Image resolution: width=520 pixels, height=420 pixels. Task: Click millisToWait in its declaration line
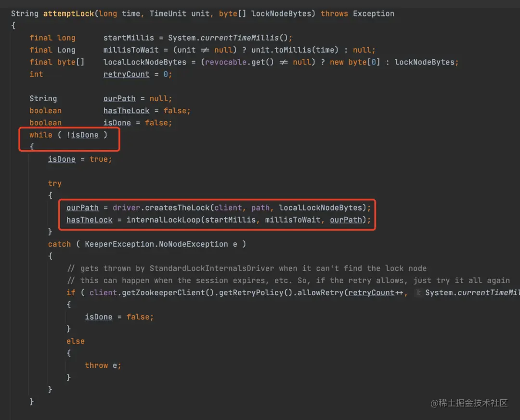tap(131, 50)
